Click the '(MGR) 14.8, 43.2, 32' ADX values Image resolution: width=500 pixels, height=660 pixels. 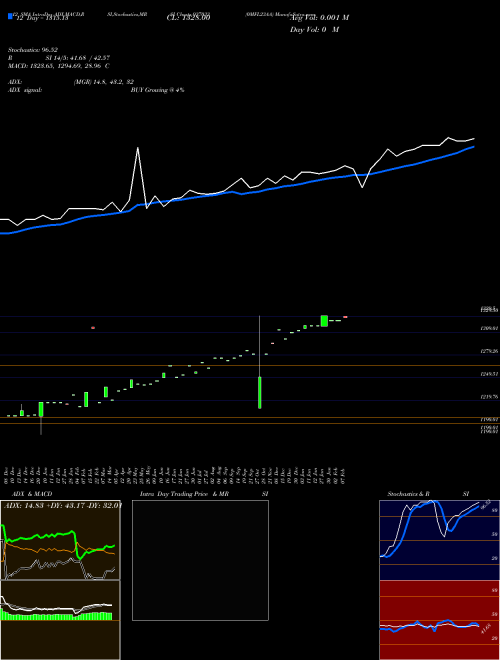pos(103,82)
